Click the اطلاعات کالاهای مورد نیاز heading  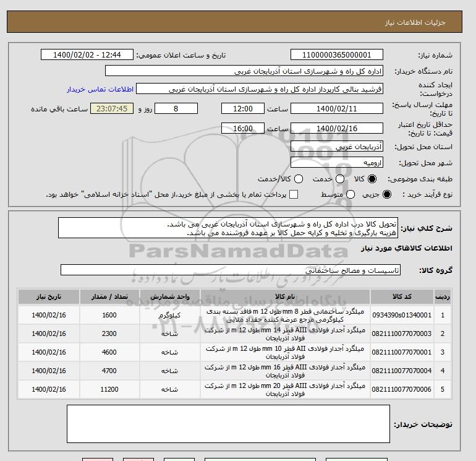407,248
